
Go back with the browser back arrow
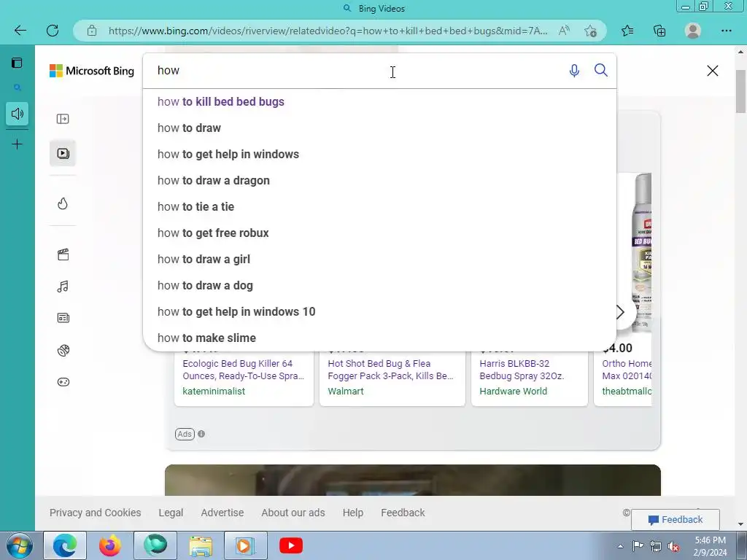point(20,31)
